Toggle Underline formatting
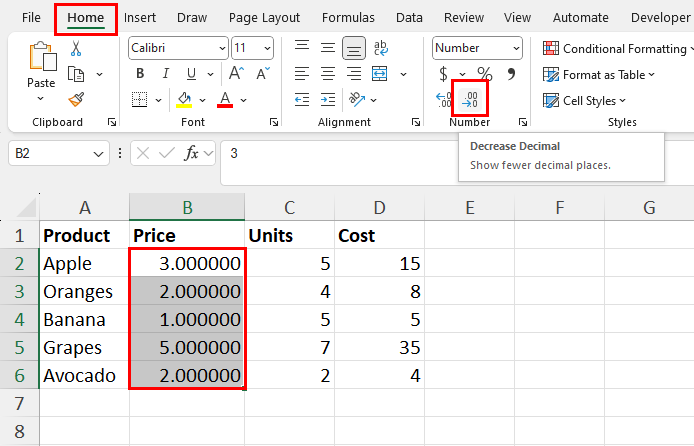Viewport: 694px width, 446px height. click(x=191, y=73)
